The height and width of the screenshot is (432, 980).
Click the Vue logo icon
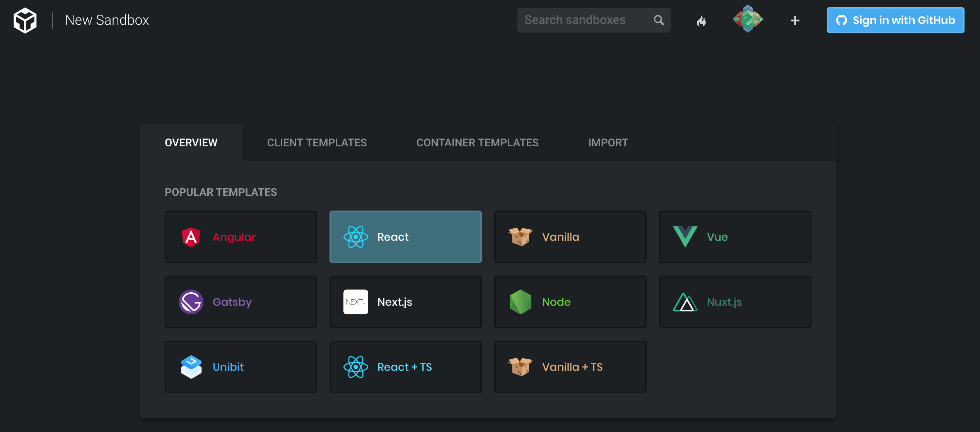click(x=685, y=237)
